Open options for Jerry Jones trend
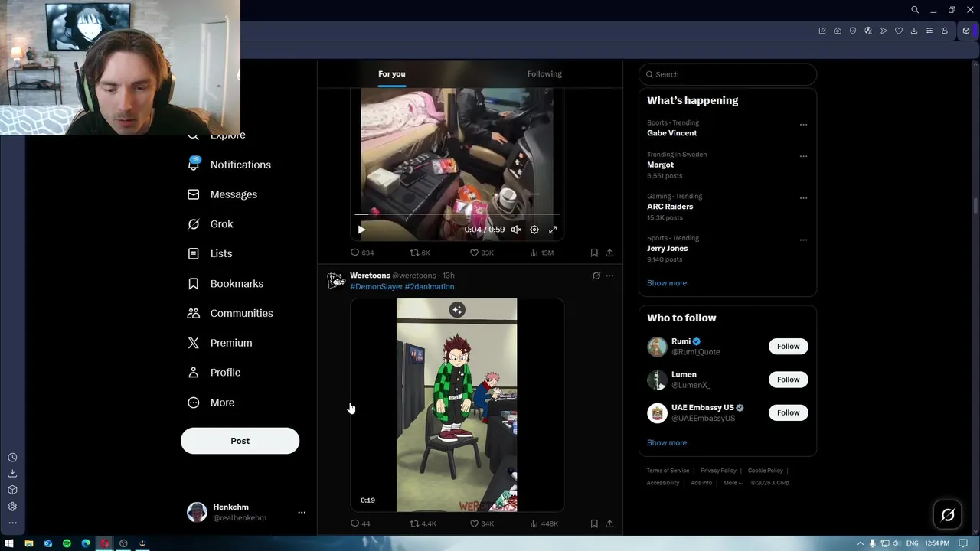Viewport: 980px width, 551px height. [x=803, y=240]
